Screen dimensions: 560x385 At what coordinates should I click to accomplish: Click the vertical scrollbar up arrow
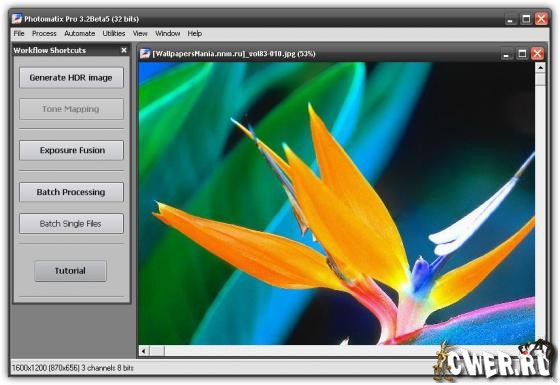[x=540, y=68]
